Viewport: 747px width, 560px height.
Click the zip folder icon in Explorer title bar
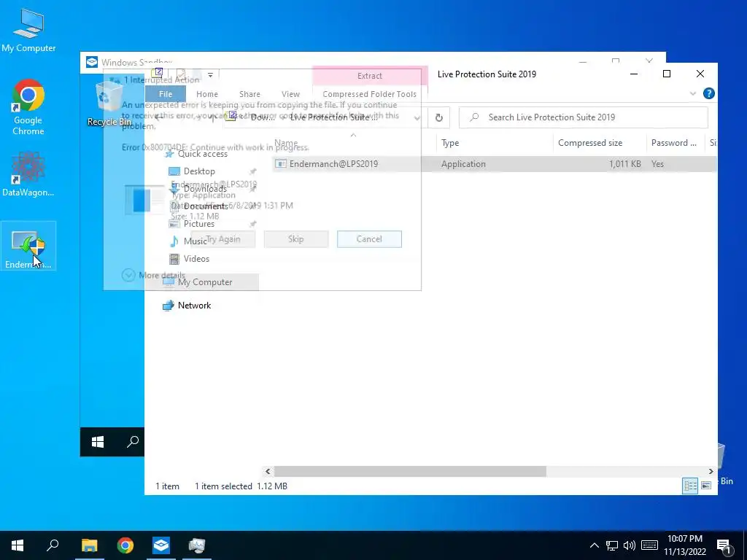tap(157, 73)
